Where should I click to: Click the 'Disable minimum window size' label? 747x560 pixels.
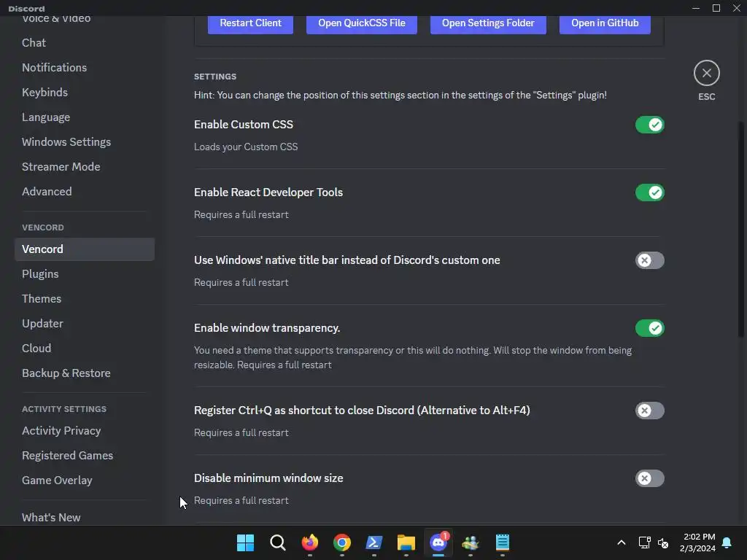(x=268, y=478)
